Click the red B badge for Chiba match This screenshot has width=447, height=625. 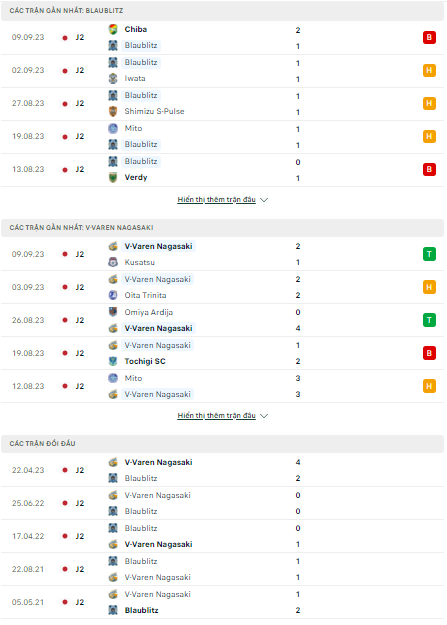pyautogui.click(x=429, y=37)
